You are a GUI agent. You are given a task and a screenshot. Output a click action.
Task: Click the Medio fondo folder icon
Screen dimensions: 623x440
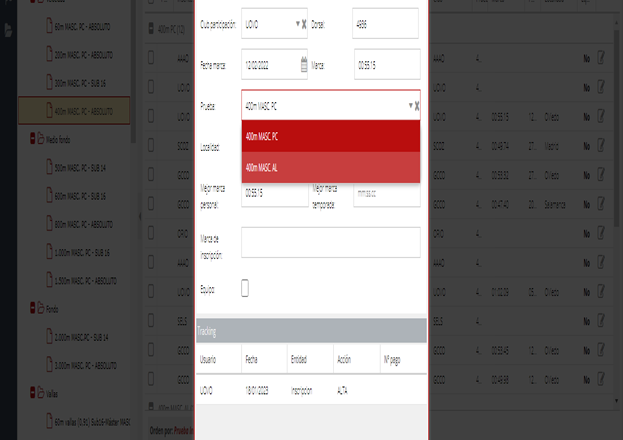point(42,139)
